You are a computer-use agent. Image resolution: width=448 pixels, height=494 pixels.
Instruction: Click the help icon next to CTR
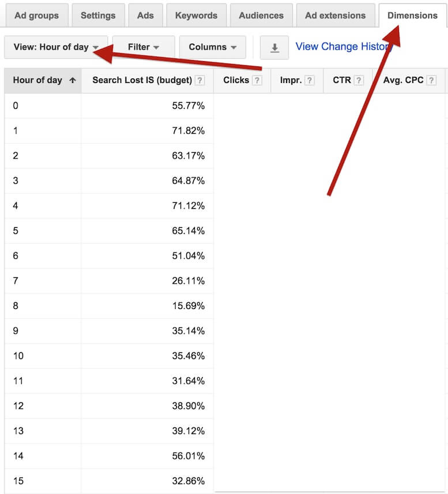click(359, 81)
